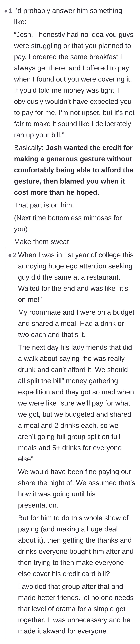This screenshot has width=140, height=644.
Task: Click the paragraph "We would have been fine paying"
Action: pyautogui.click(x=76, y=488)
